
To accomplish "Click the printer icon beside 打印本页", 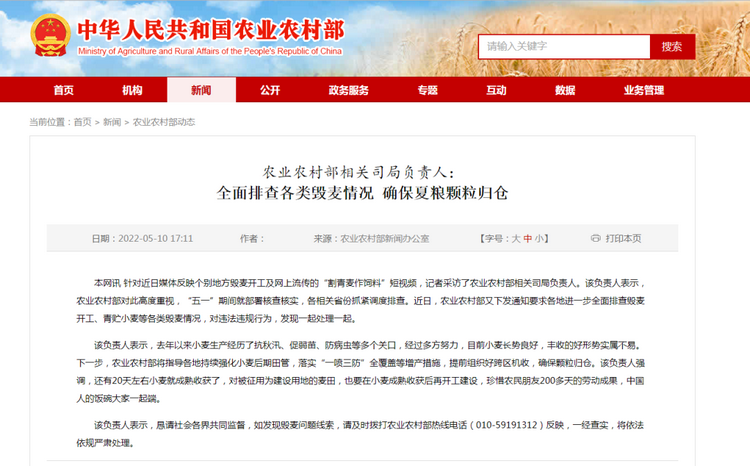I will coord(596,238).
